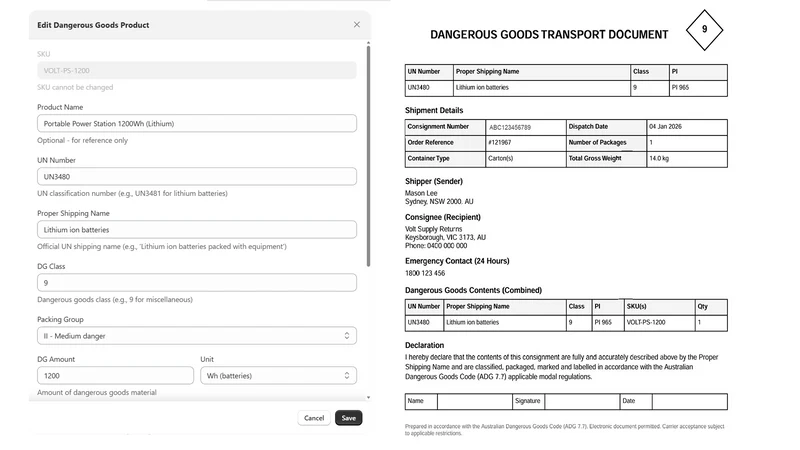Click the Total Gross Weight value 14.0 kg
The width and height of the screenshot is (800, 450).
(659, 158)
